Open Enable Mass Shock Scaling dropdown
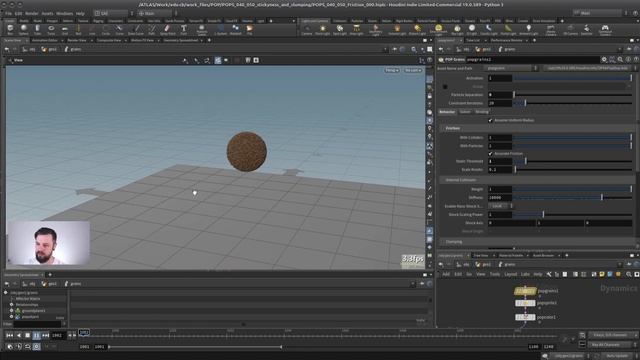This screenshot has width=640, height=360. tap(501, 206)
